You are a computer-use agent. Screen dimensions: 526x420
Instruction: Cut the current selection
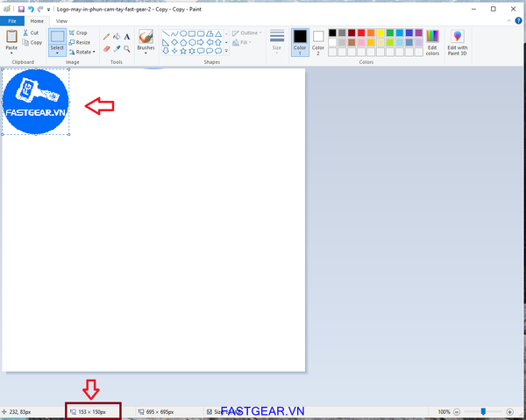[x=31, y=32]
